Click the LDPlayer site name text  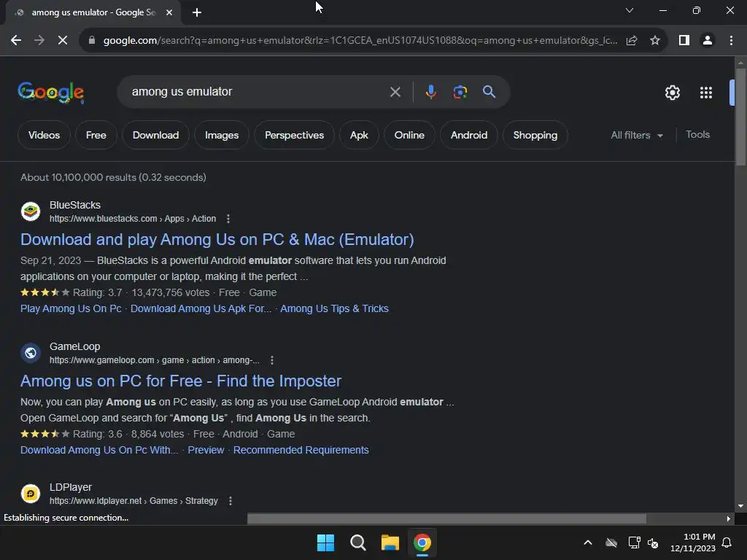[x=71, y=488]
